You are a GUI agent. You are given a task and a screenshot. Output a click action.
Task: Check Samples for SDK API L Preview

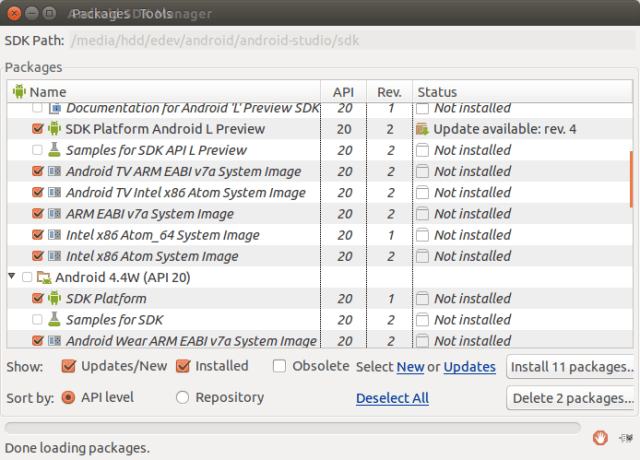tap(37, 150)
